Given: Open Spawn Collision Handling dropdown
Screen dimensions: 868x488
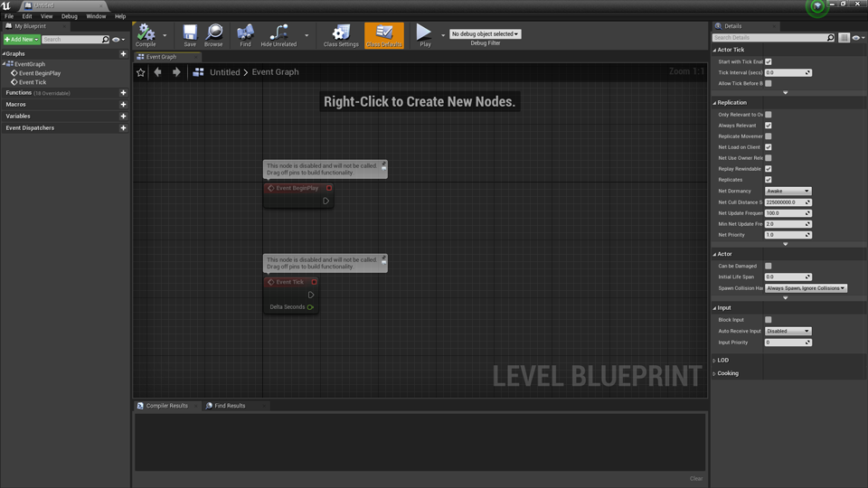Looking at the screenshot, I should point(806,288).
